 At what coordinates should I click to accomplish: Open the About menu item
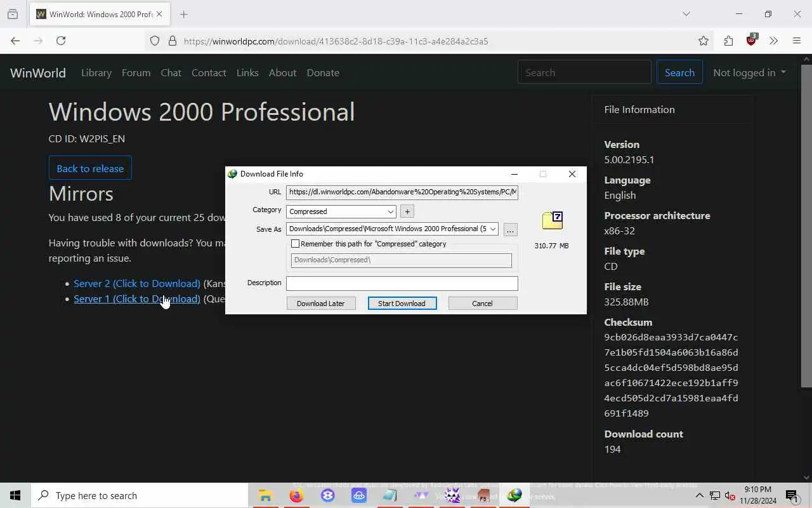click(282, 72)
